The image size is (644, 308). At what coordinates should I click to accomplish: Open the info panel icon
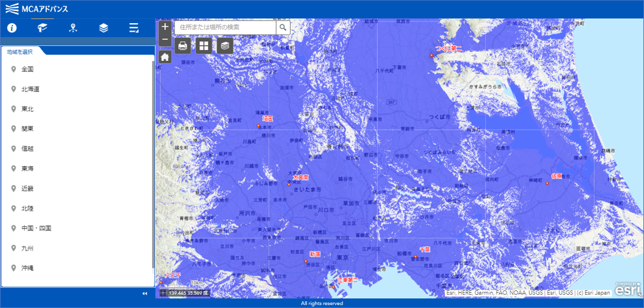(x=12, y=28)
